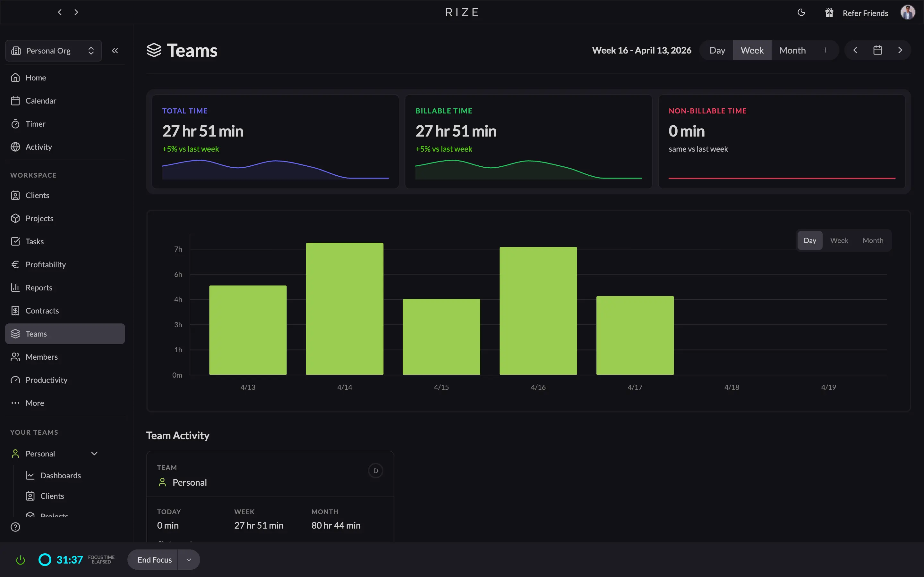Click the gift Refer Friends icon
Screen dimensions: 924x577
[829, 13]
